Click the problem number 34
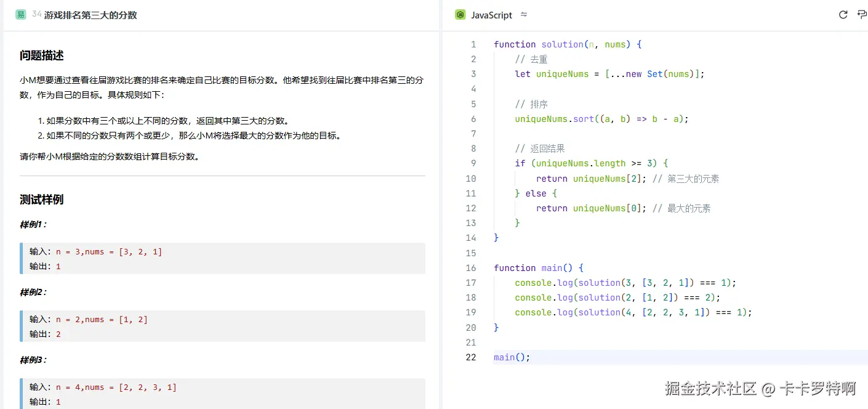The width and height of the screenshot is (868, 409). tap(36, 14)
